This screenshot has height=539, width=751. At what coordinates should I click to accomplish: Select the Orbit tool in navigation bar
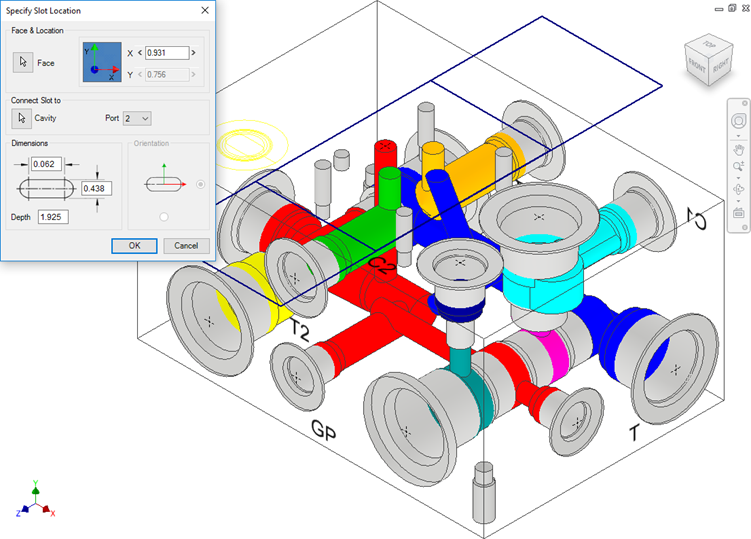(x=739, y=189)
